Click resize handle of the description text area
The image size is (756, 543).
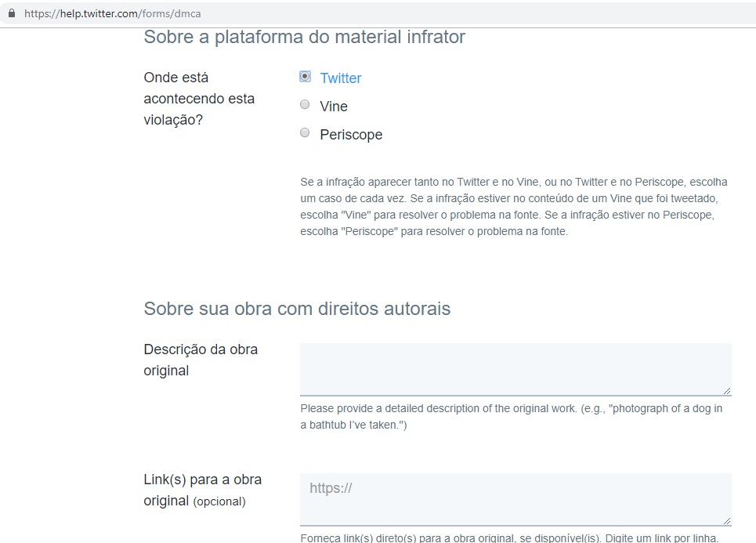point(727,390)
